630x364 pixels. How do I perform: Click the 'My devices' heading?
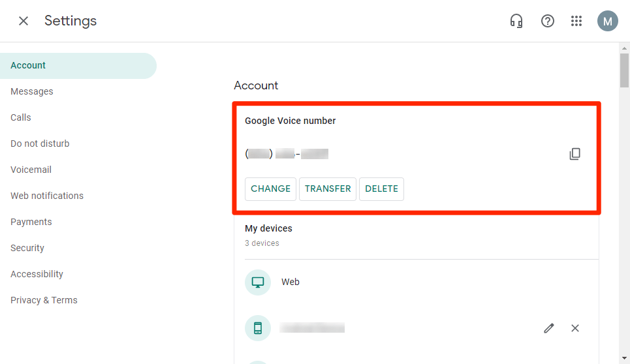[x=268, y=228]
